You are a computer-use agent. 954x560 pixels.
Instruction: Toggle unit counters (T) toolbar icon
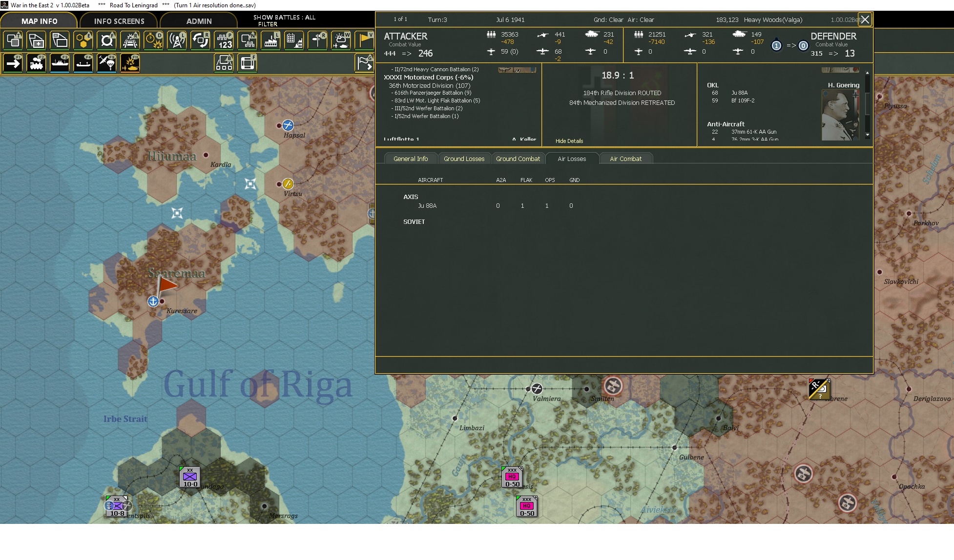point(13,40)
